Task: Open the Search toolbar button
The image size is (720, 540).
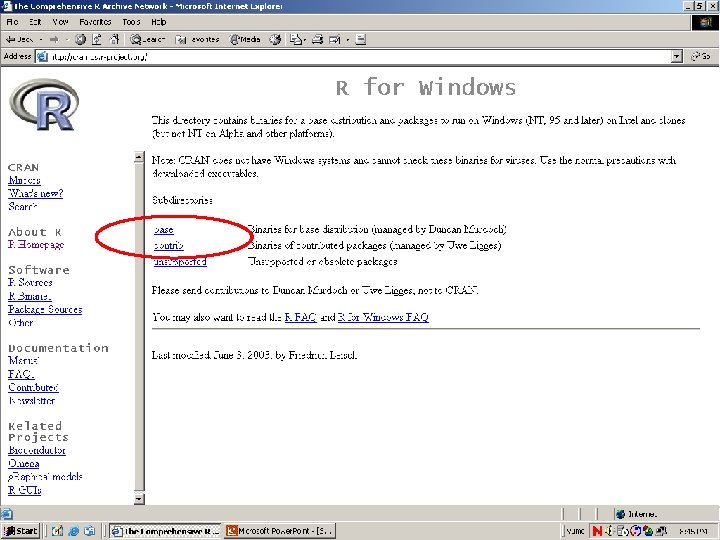Action: [x=147, y=39]
